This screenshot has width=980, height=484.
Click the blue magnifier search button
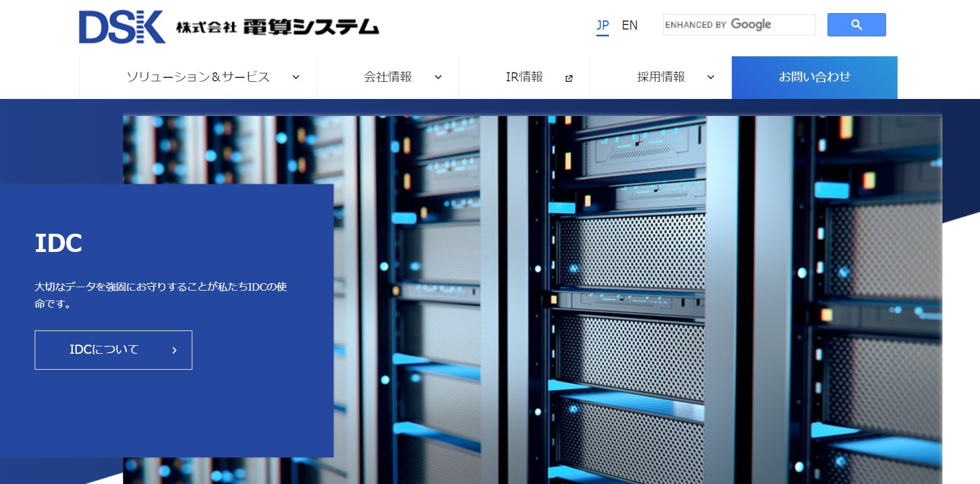(856, 25)
